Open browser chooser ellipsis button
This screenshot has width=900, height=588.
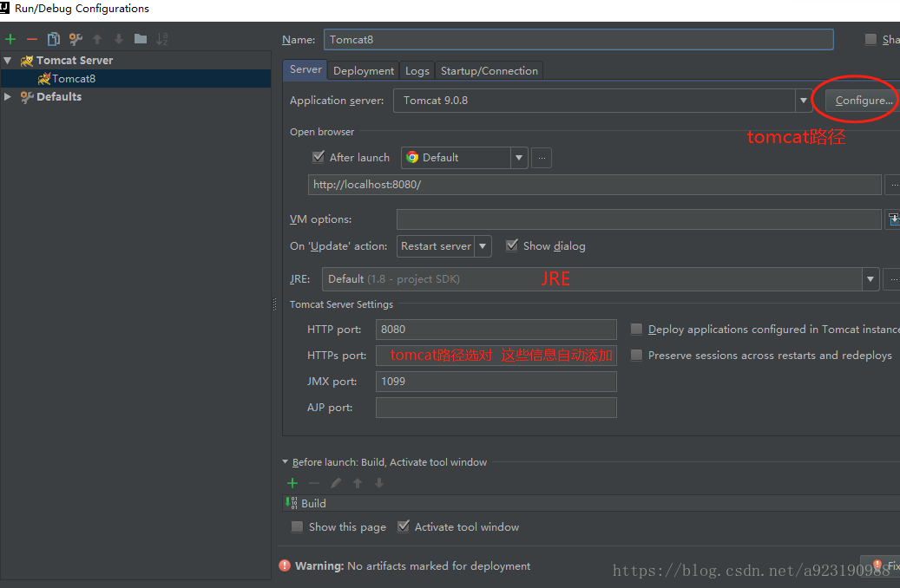tap(542, 158)
